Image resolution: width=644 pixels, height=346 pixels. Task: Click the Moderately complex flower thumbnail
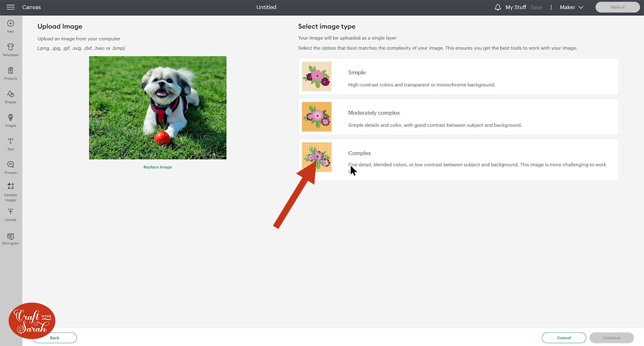point(316,116)
